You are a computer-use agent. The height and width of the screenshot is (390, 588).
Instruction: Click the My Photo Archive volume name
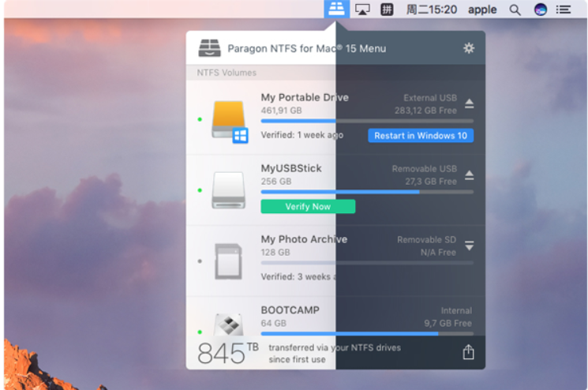coord(304,239)
